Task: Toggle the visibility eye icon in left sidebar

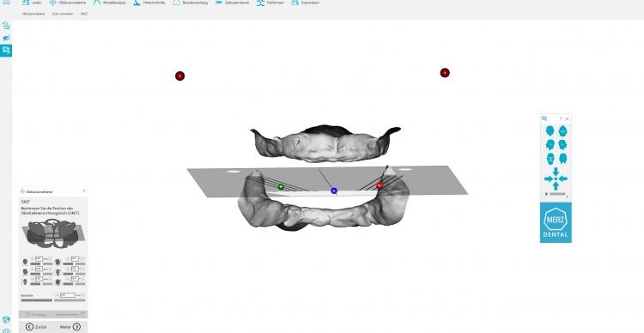Action: coord(6,38)
